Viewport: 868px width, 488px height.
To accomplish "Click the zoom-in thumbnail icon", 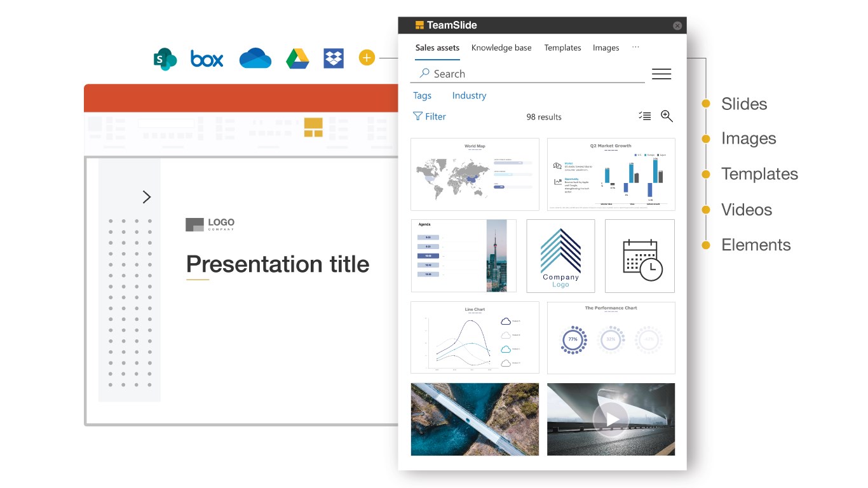I will point(667,116).
